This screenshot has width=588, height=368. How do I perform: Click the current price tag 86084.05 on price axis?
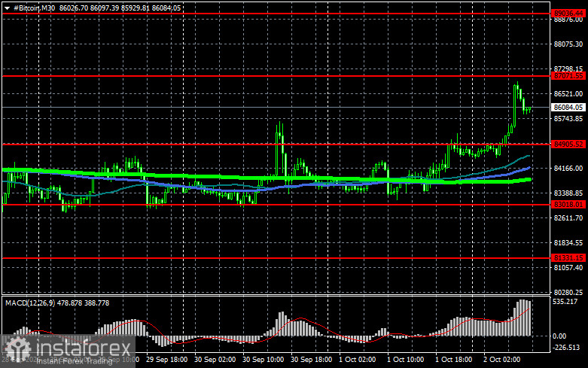coord(568,108)
